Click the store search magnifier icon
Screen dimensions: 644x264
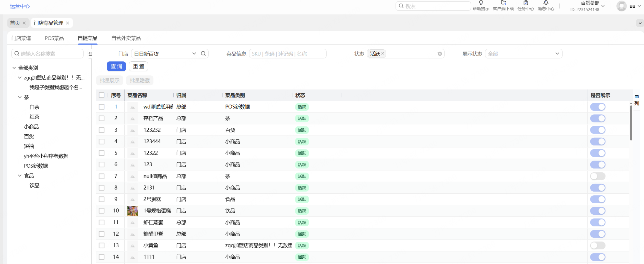[203, 53]
